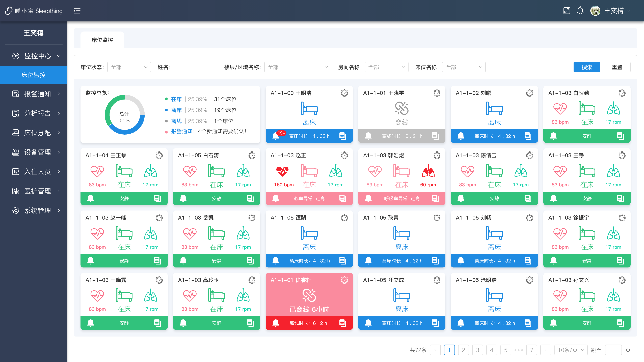This screenshot has height=362, width=644.
Task: Open the report icon on the 赵正 card
Action: (343, 198)
